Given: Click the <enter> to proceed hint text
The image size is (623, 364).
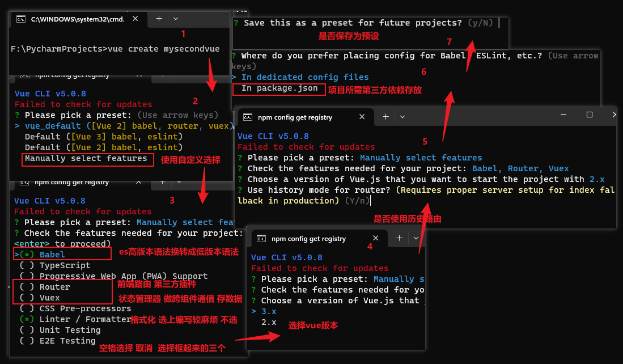Looking at the screenshot, I should pos(62,244).
